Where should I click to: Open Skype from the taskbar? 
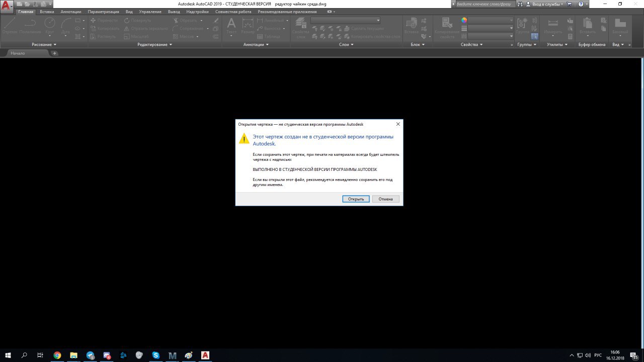pyautogui.click(x=156, y=355)
